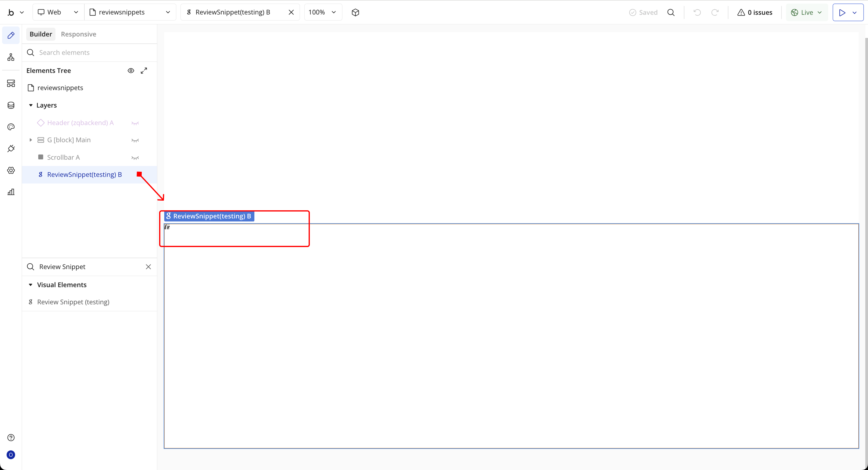This screenshot has width=868, height=470.
Task: Toggle visibility of G [block] Main
Action: [135, 140]
